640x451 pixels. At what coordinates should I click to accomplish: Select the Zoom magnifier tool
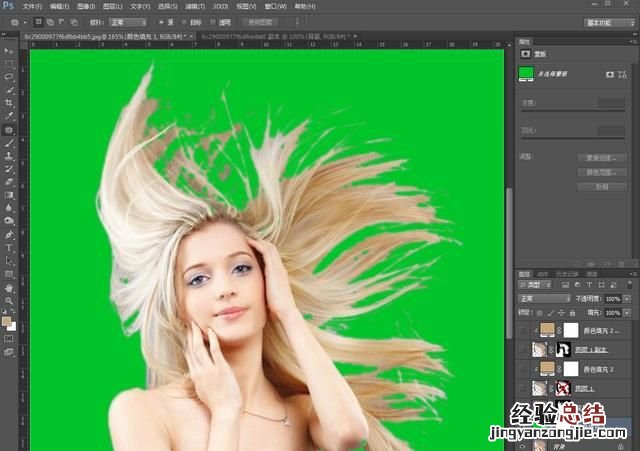[9, 300]
